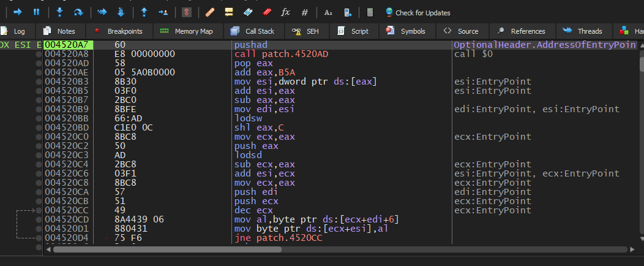Click the Variables hash icon
The width and height of the screenshot is (644, 266).
click(305, 12)
